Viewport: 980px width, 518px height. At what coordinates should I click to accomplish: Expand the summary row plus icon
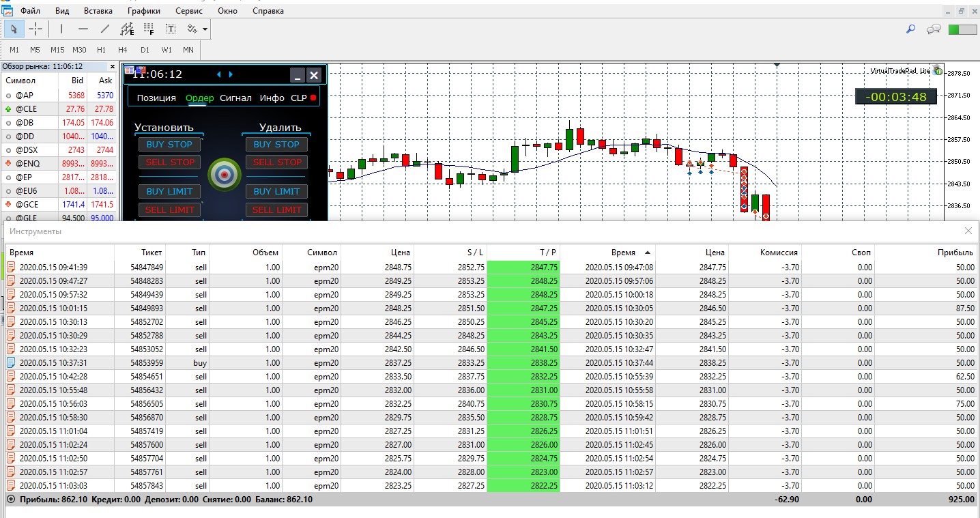(11, 500)
